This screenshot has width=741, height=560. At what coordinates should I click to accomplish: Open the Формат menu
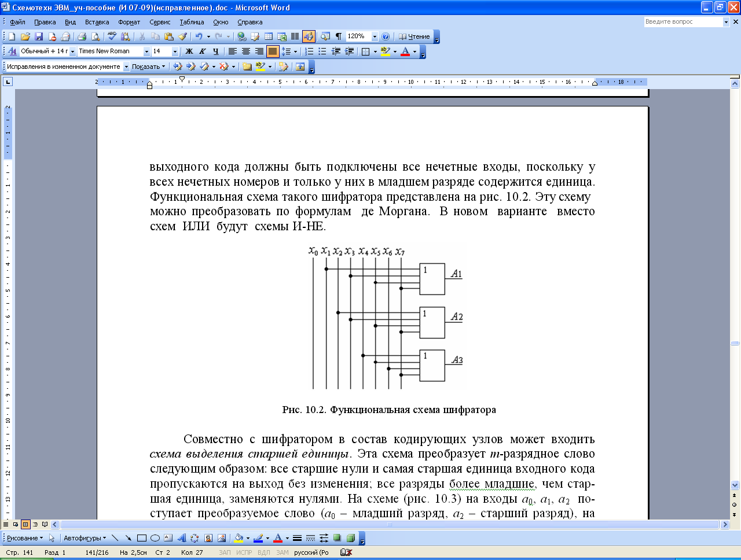[129, 22]
